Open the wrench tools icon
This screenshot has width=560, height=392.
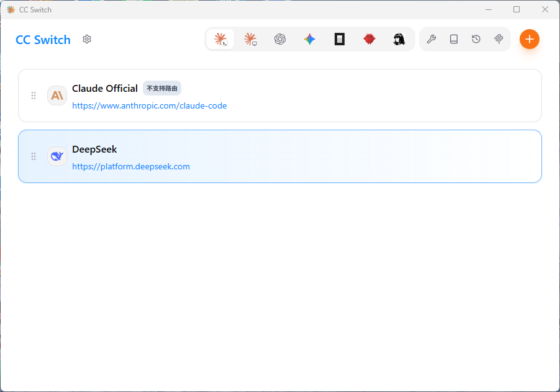[x=431, y=39]
